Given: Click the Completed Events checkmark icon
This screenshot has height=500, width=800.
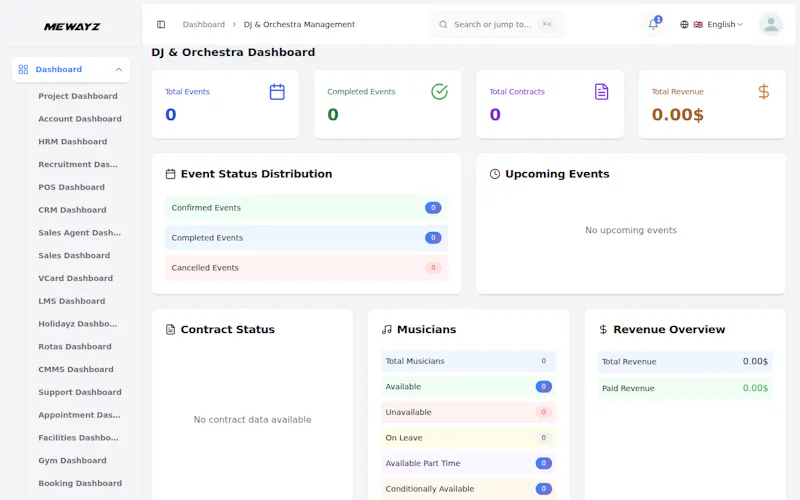Looking at the screenshot, I should tap(439, 92).
